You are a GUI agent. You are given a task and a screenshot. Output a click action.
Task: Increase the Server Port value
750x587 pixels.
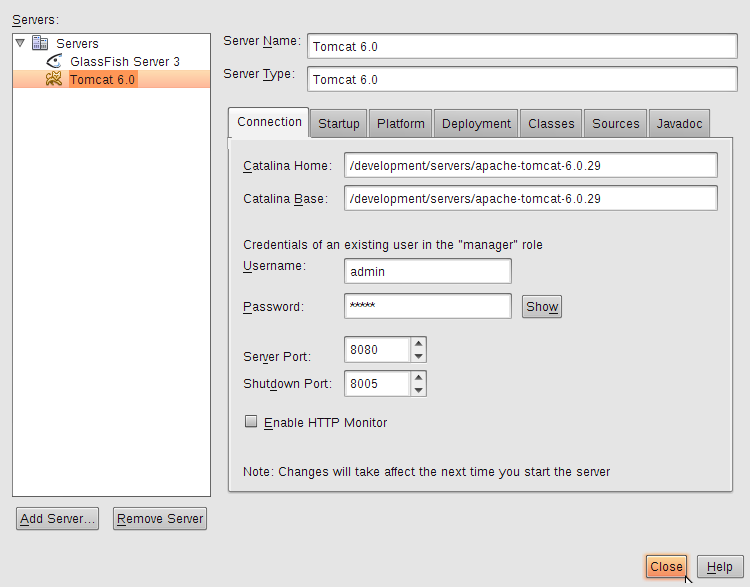tap(419, 343)
